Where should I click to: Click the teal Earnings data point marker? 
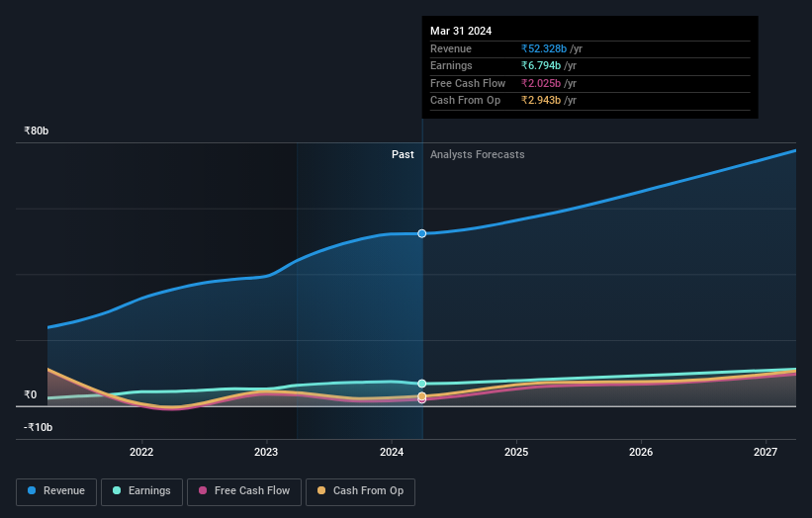click(x=422, y=384)
